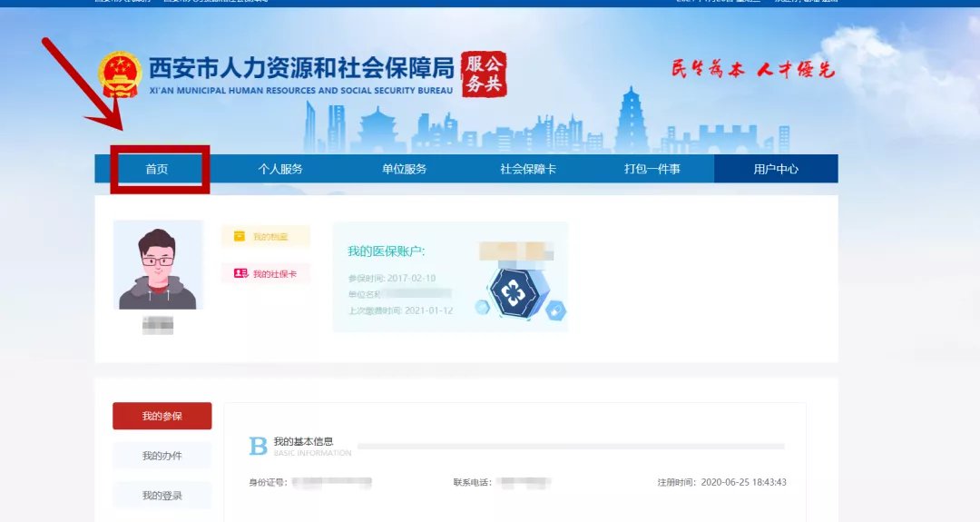Select the 用户中心 tab
980x522 pixels.
click(776, 169)
